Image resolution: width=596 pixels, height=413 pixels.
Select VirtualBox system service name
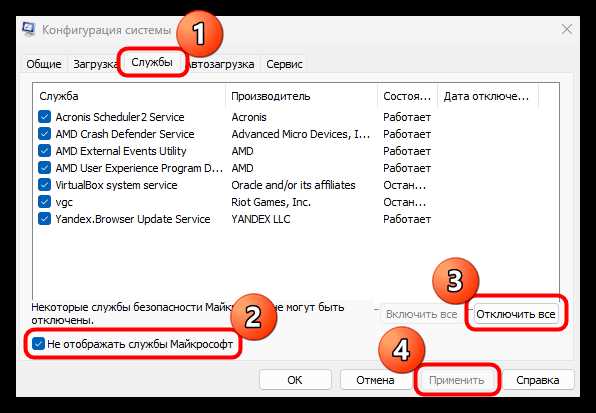click(x=116, y=185)
